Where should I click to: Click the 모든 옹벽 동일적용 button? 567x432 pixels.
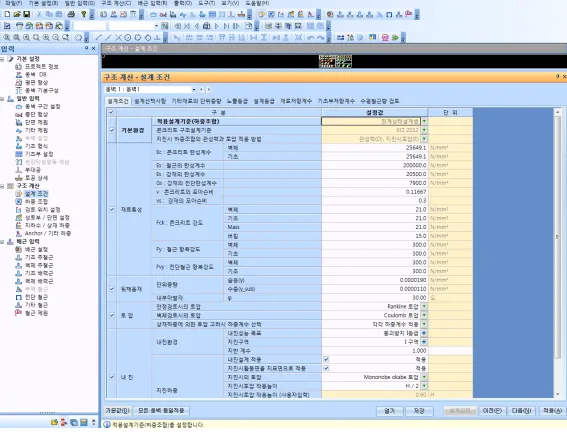coord(161,411)
